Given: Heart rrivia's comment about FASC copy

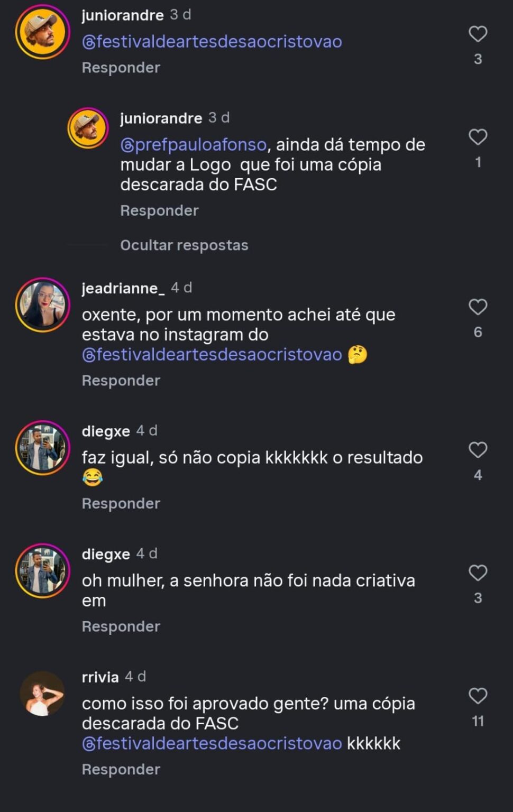Looking at the screenshot, I should pos(478,696).
